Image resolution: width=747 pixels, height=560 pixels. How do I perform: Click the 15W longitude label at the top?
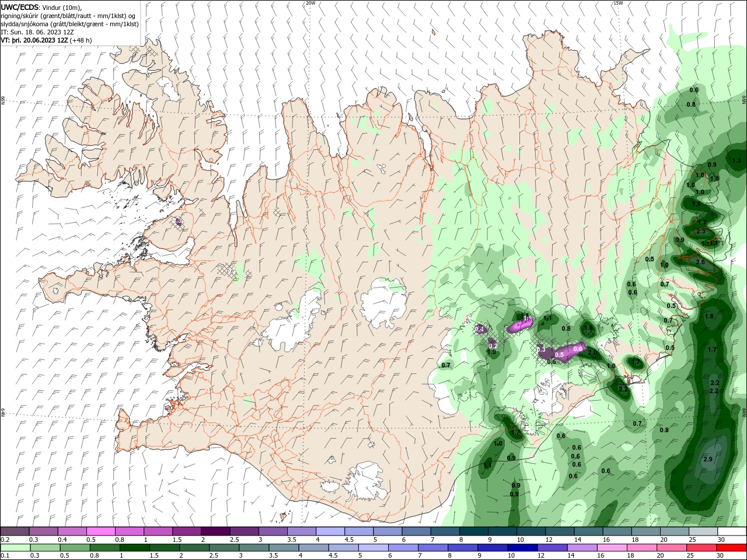618,3
